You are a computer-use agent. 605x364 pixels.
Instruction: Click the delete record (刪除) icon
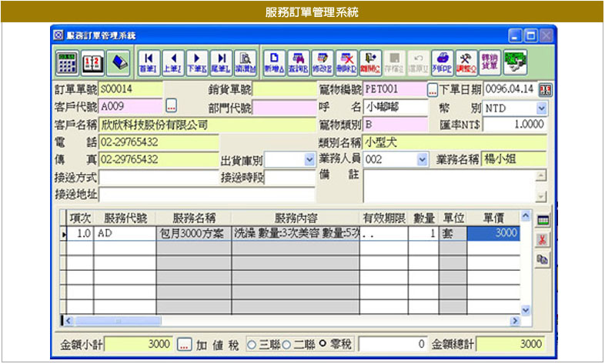click(x=346, y=61)
